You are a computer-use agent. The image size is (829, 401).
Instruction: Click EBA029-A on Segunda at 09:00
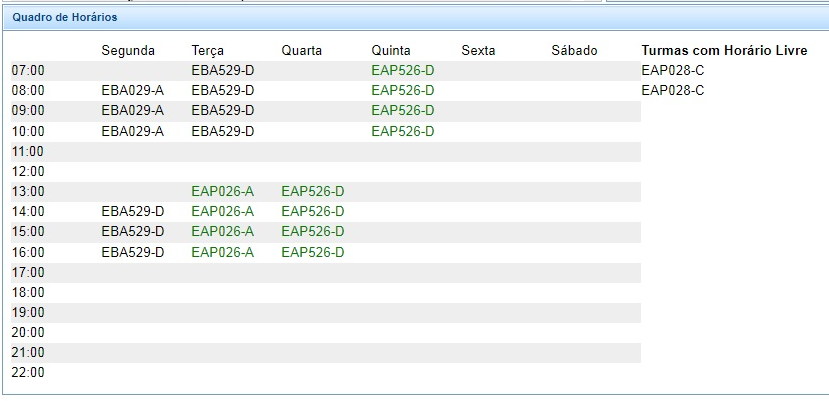[x=133, y=111]
